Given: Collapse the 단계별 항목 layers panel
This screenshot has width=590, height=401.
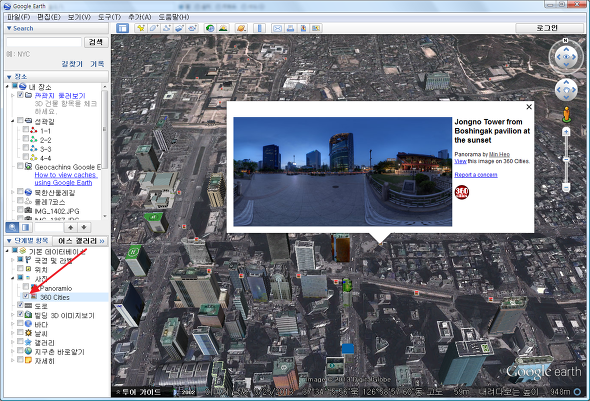Looking at the screenshot, I should 9,241.
